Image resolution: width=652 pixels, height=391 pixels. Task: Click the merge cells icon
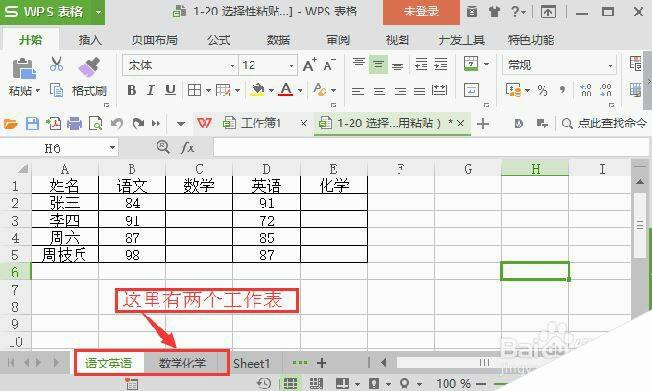click(471, 64)
